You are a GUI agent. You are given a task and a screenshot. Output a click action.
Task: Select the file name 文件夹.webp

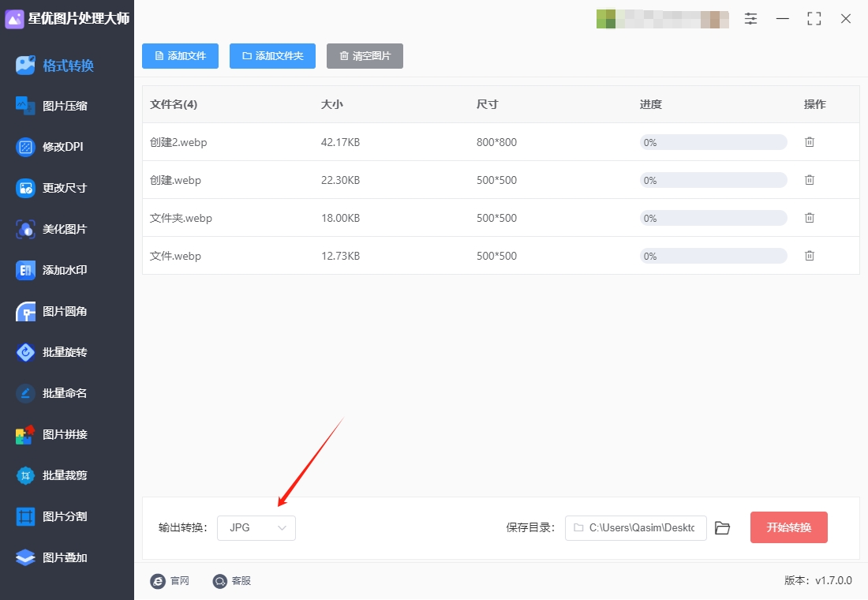click(181, 218)
